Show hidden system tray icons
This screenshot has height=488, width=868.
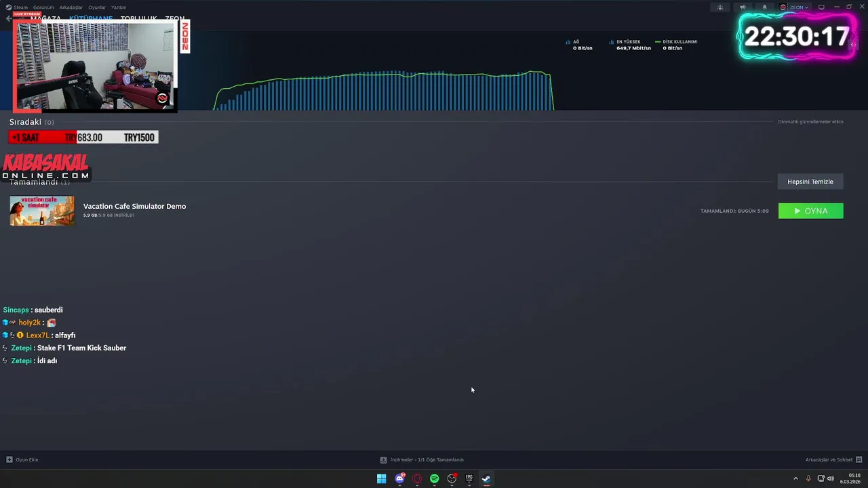click(795, 479)
